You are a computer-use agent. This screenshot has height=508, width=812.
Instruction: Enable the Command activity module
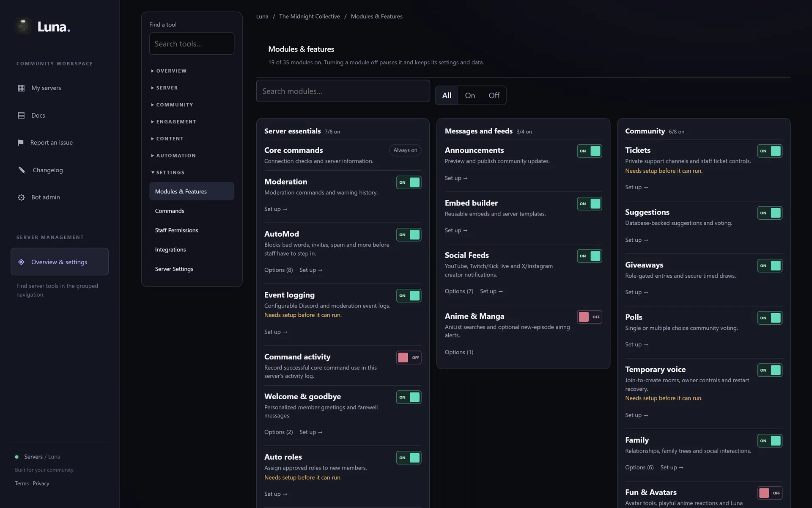(x=409, y=357)
